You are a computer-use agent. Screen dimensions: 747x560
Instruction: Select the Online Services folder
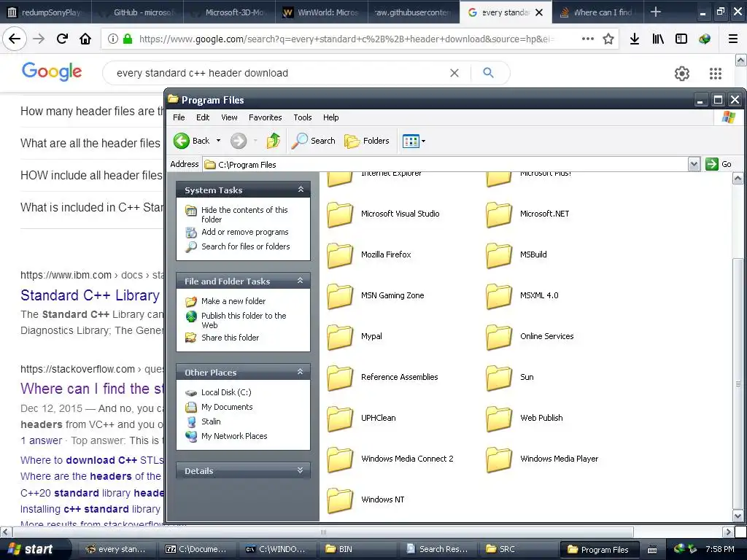pyautogui.click(x=530, y=337)
